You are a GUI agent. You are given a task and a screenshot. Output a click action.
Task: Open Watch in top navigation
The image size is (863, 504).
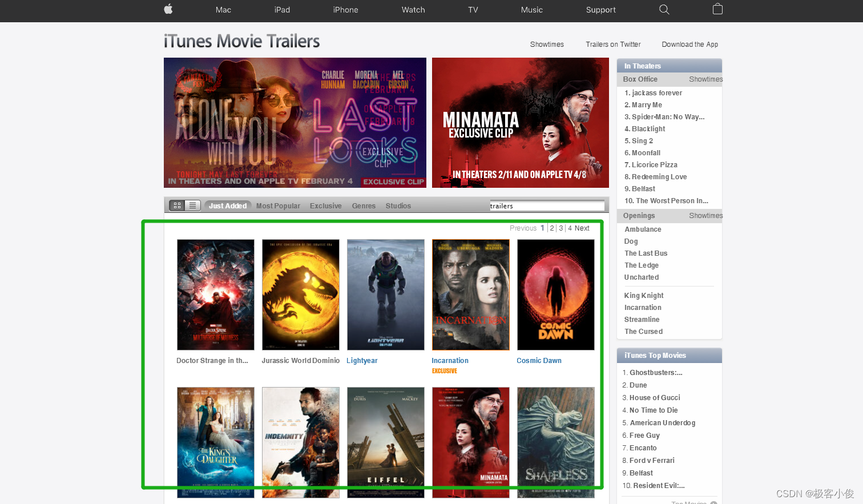[413, 10]
